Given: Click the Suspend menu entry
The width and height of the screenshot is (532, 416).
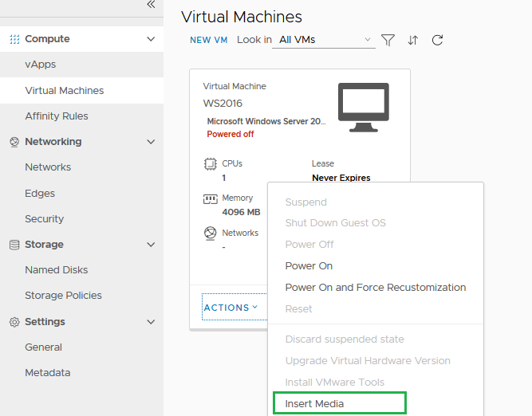Looking at the screenshot, I should [305, 202].
